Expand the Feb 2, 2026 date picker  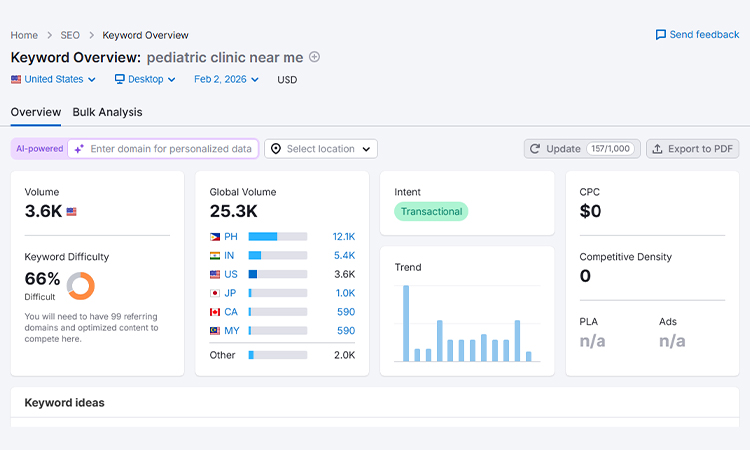pos(228,79)
